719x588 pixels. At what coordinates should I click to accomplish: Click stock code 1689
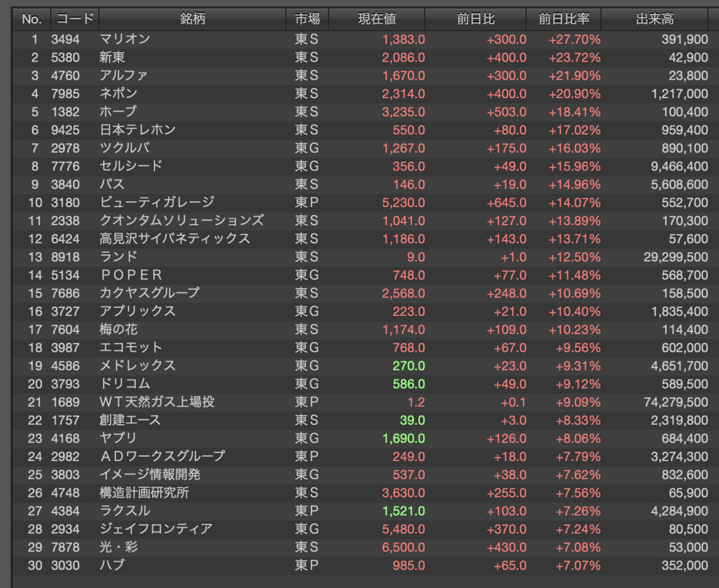click(x=65, y=401)
